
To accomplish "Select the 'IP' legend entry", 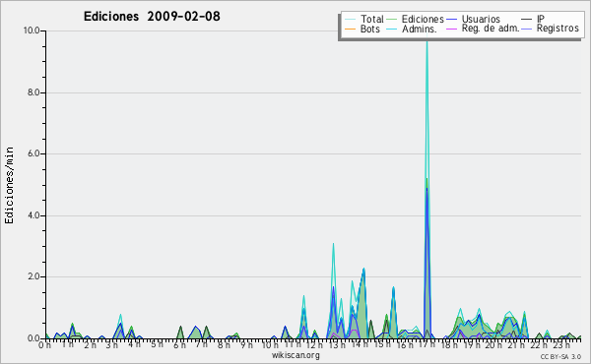I will [541, 19].
